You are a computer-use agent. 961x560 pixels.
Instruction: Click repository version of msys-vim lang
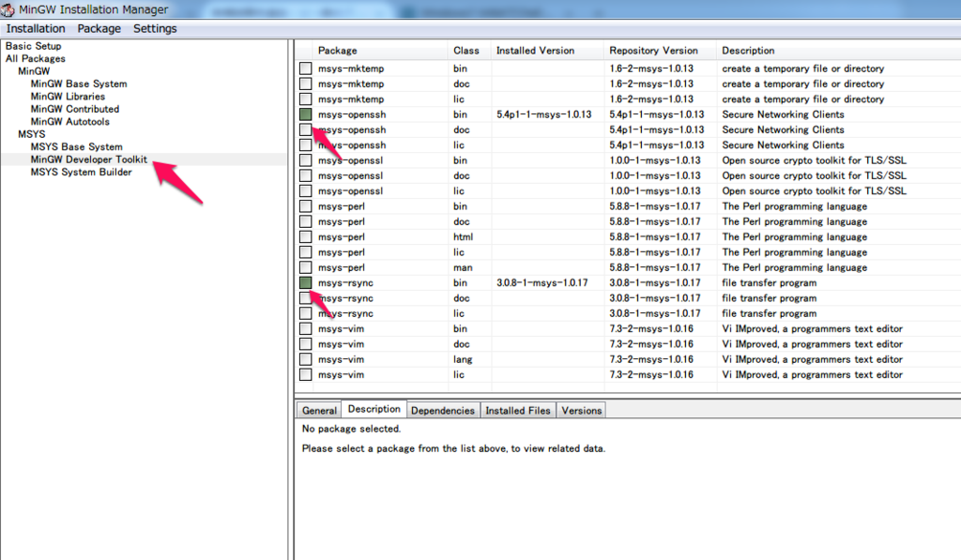pos(651,359)
